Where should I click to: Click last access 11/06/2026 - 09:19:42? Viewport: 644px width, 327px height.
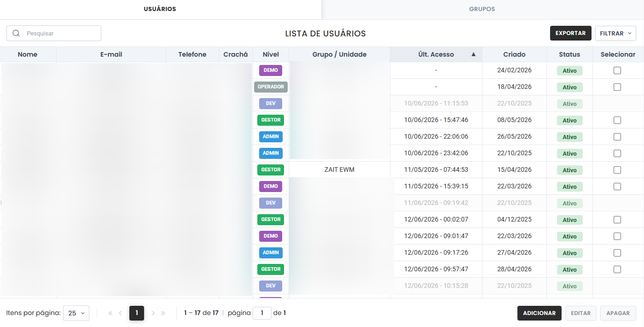pos(436,203)
